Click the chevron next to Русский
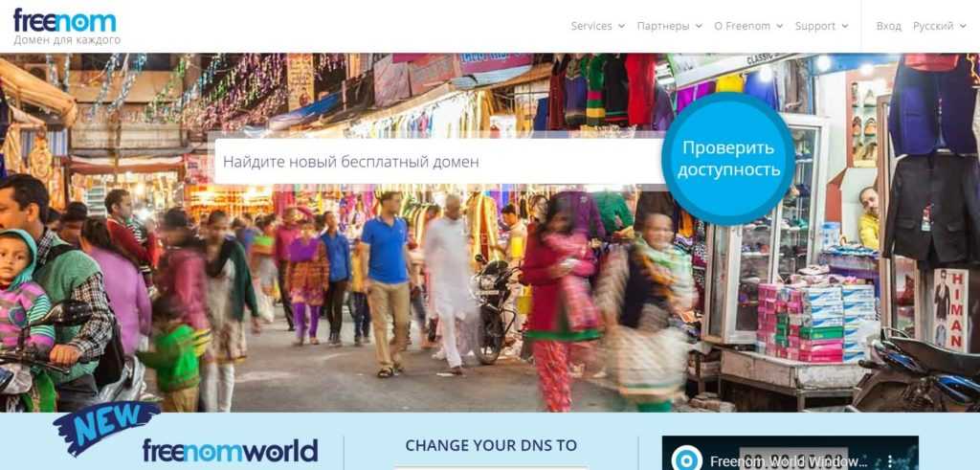 (963, 26)
